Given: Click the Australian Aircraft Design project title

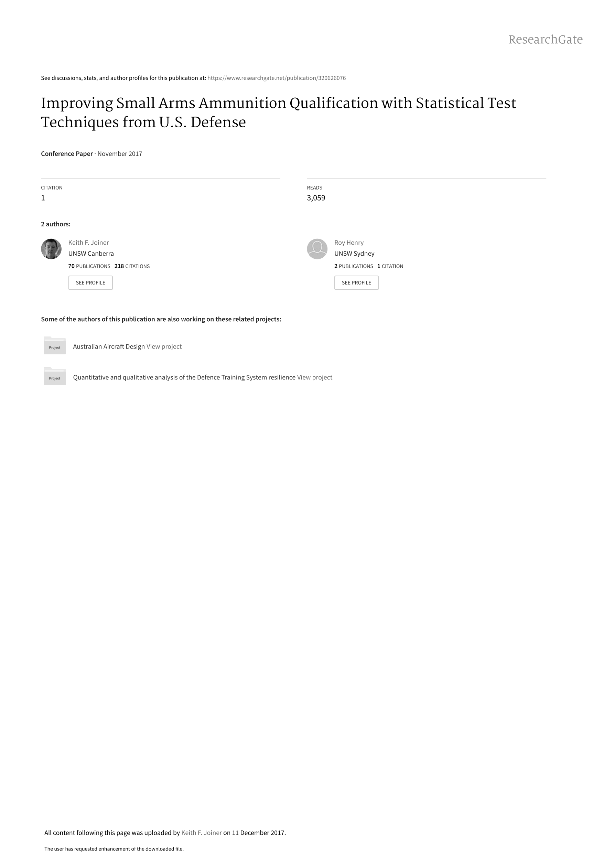Looking at the screenshot, I should (109, 347).
